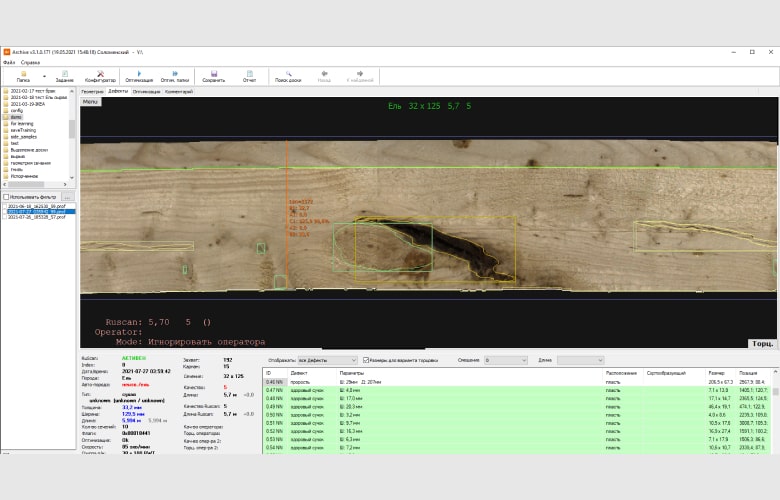Image resolution: width=780 pixels, height=500 pixels.
Task: Select the геометрия сечения folder icon
Action: pyautogui.click(x=6, y=163)
